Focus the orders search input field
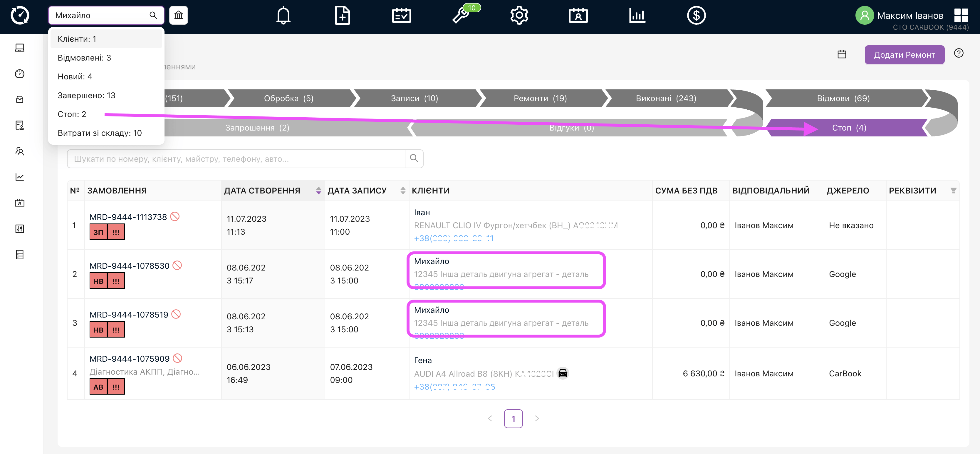 (236, 158)
